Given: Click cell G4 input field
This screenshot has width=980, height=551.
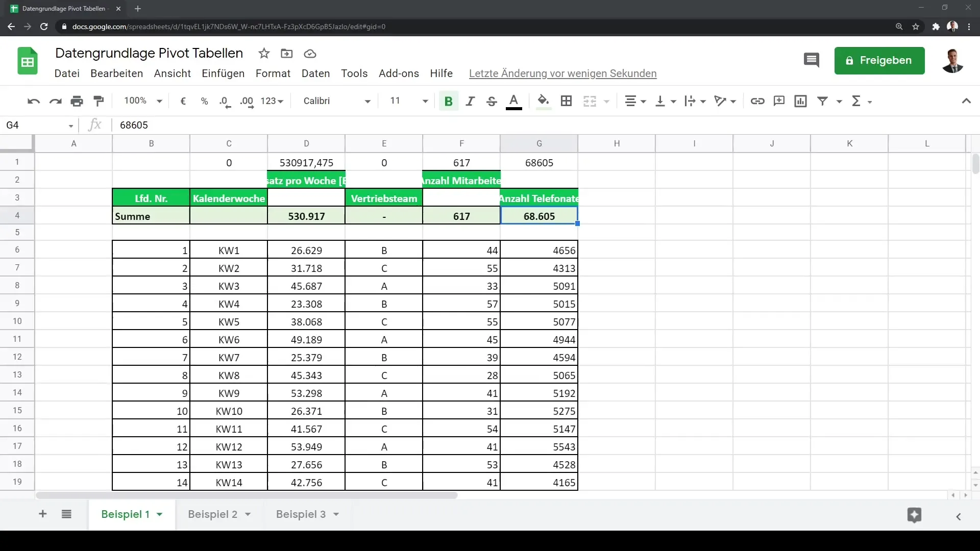Looking at the screenshot, I should (x=539, y=216).
